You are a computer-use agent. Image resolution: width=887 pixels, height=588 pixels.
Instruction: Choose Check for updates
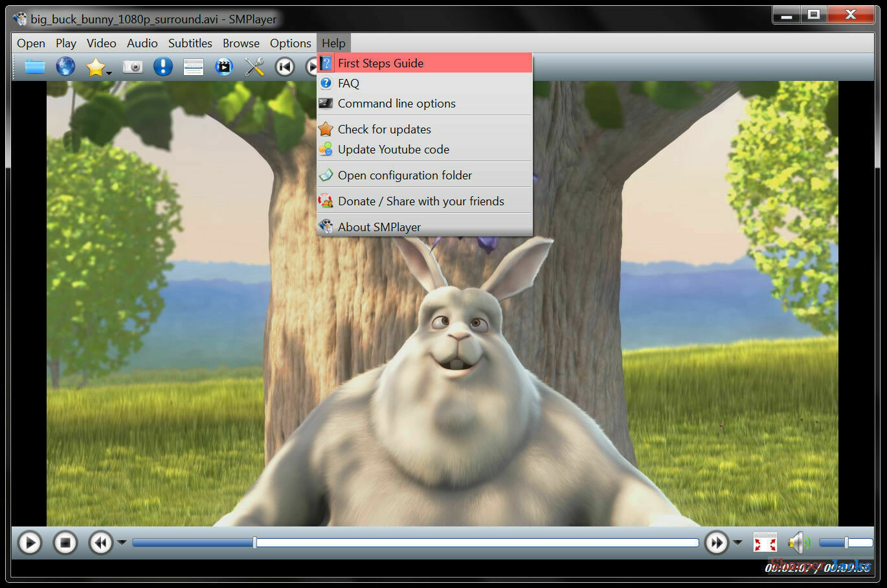click(425, 129)
